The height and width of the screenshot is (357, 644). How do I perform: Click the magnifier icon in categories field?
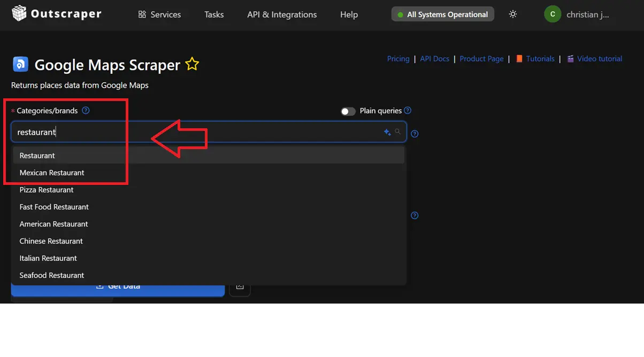click(x=397, y=131)
